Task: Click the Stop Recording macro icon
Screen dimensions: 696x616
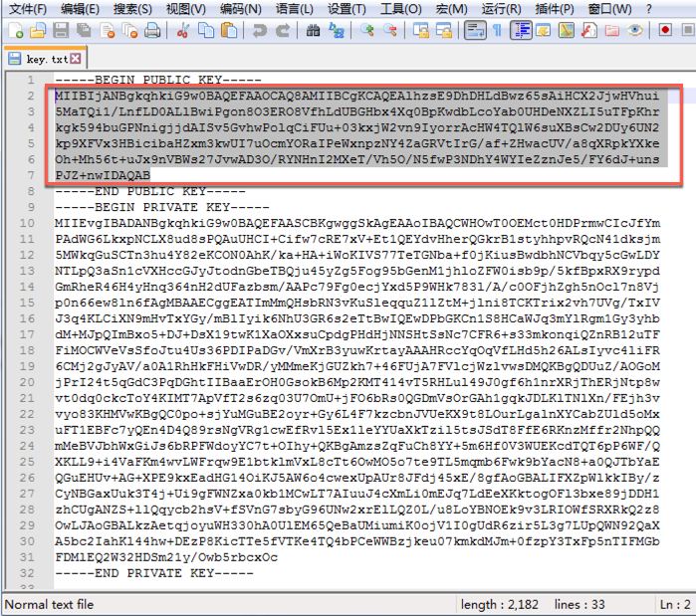Action: [688, 30]
